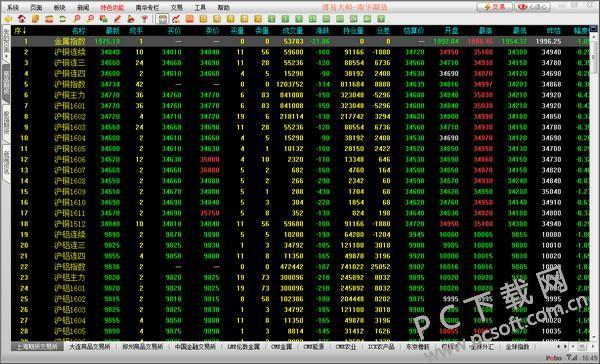Click the first green numbered toolbar icon
Image resolution: width=600 pixels, height=364 pixels.
click(x=271, y=19)
